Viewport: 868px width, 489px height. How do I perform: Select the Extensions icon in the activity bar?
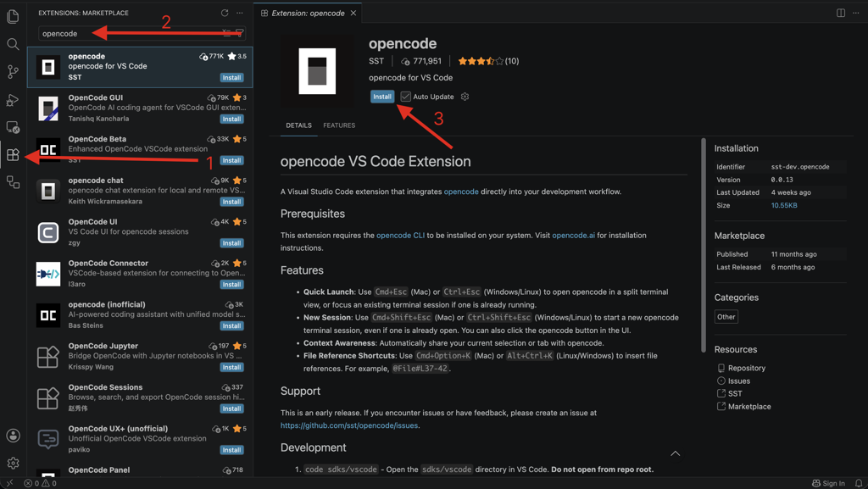point(13,155)
